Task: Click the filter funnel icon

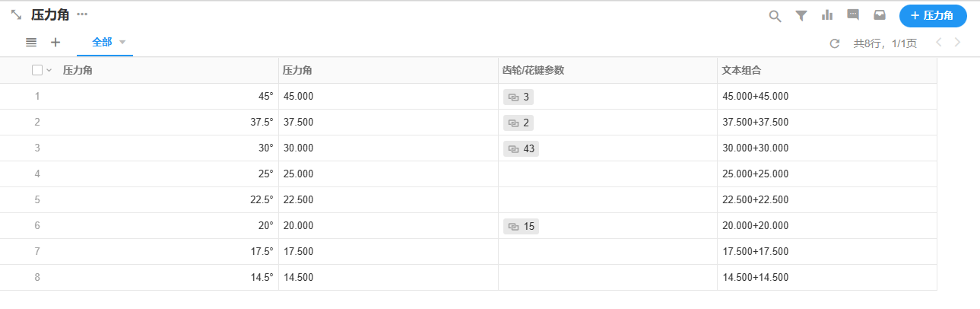Action: click(x=801, y=16)
